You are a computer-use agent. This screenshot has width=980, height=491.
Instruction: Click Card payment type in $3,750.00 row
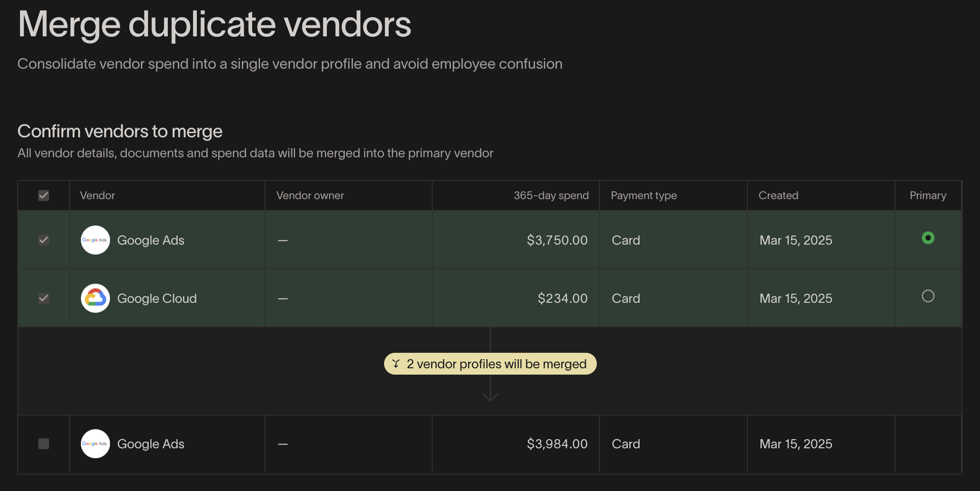626,240
